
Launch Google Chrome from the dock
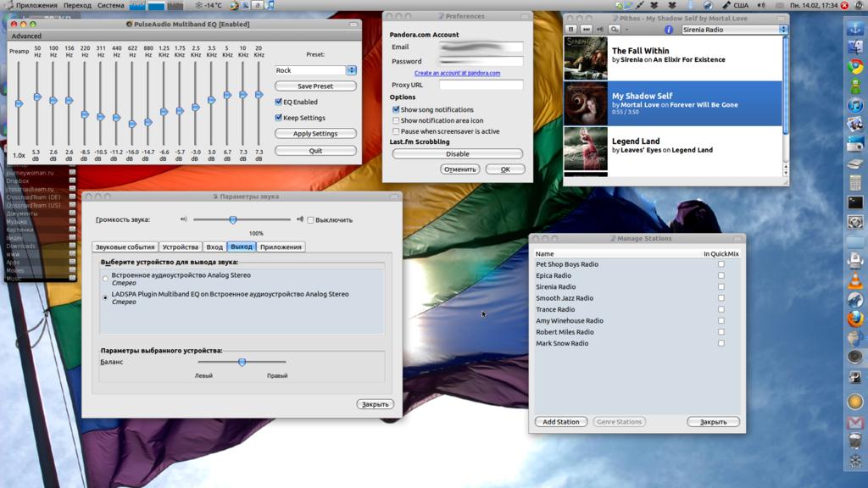(x=855, y=66)
